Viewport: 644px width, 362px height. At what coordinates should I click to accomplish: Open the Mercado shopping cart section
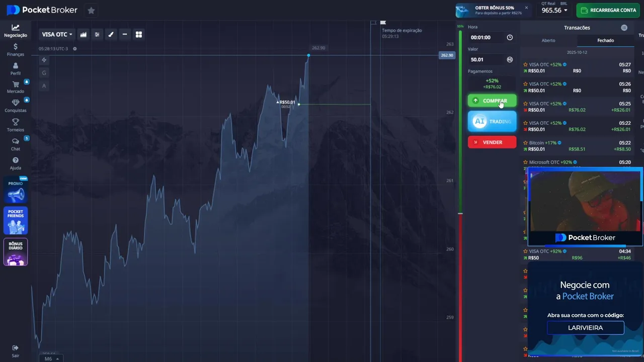[16, 87]
